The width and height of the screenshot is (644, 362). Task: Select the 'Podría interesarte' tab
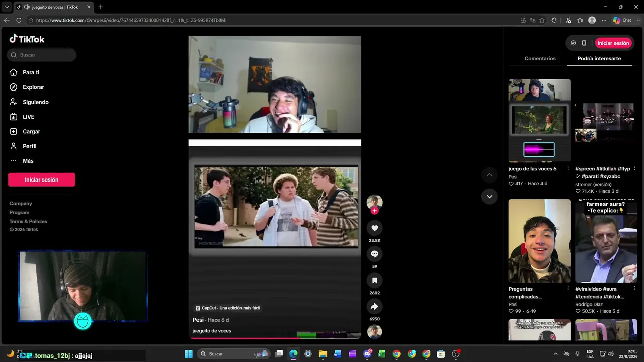(599, 59)
